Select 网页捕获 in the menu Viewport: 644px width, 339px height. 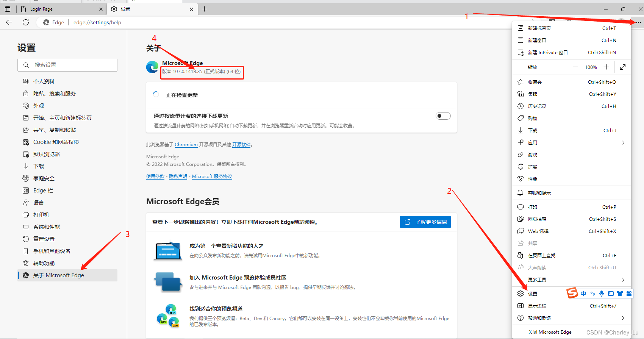click(x=572, y=219)
